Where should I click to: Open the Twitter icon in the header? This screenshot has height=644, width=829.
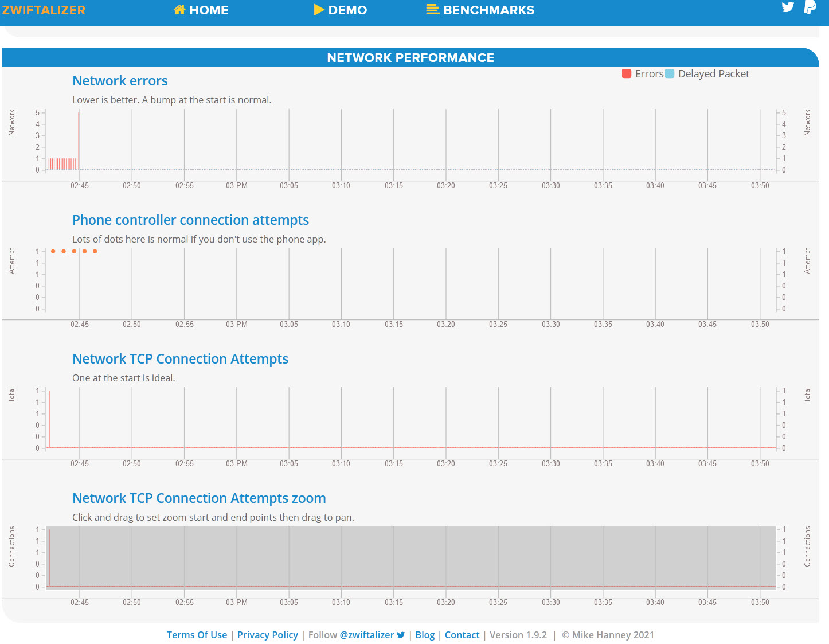pos(788,7)
